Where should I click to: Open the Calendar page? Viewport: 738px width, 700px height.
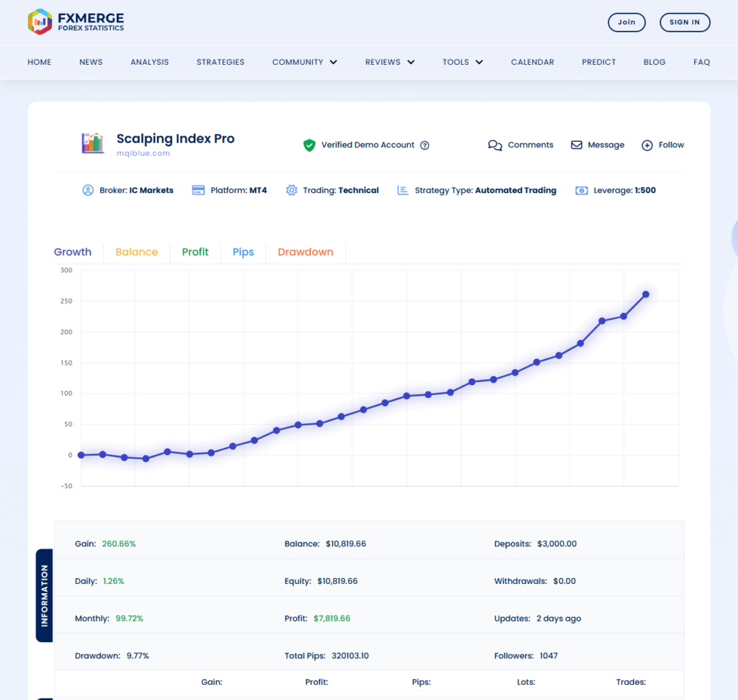(533, 62)
